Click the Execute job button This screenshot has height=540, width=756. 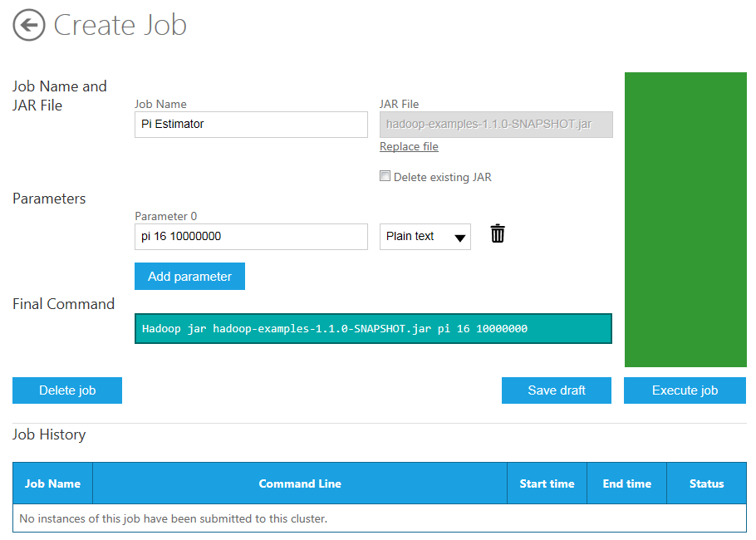pyautogui.click(x=685, y=390)
